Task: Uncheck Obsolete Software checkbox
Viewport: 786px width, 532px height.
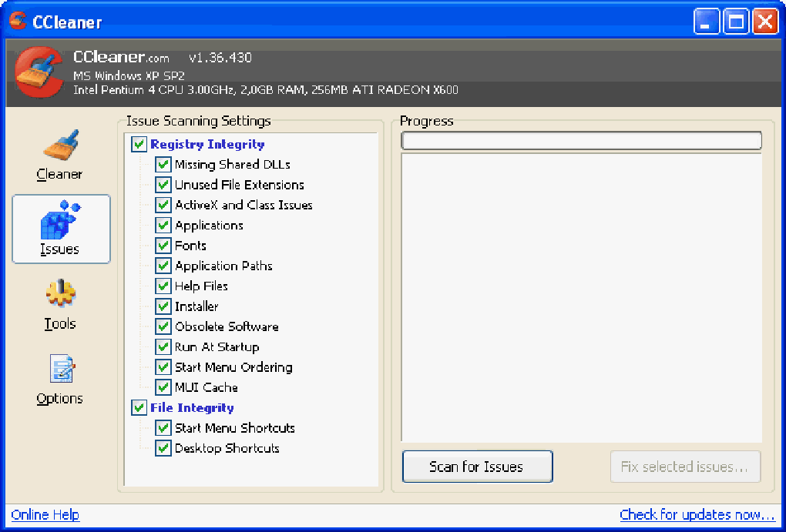Action: point(163,326)
